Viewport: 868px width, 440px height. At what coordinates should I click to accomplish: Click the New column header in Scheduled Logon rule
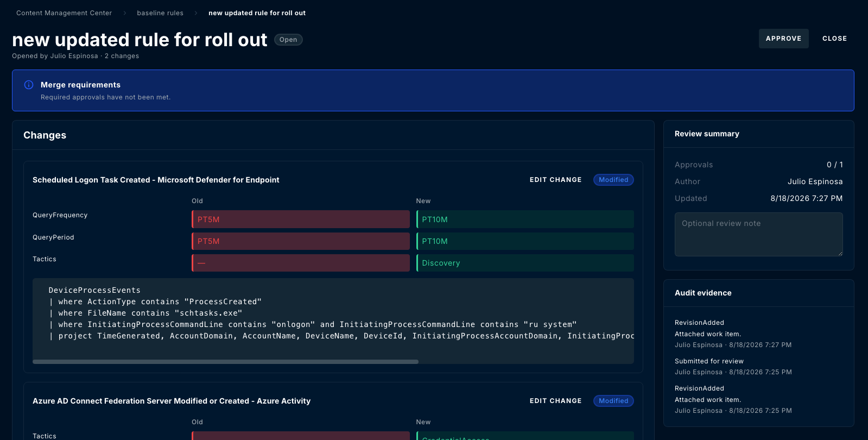pos(423,201)
